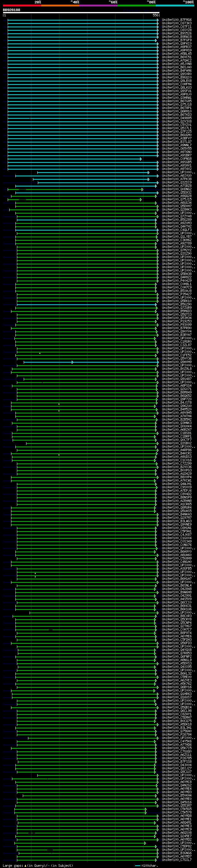Select the hit UniRef100_B4FAM6

177,71
